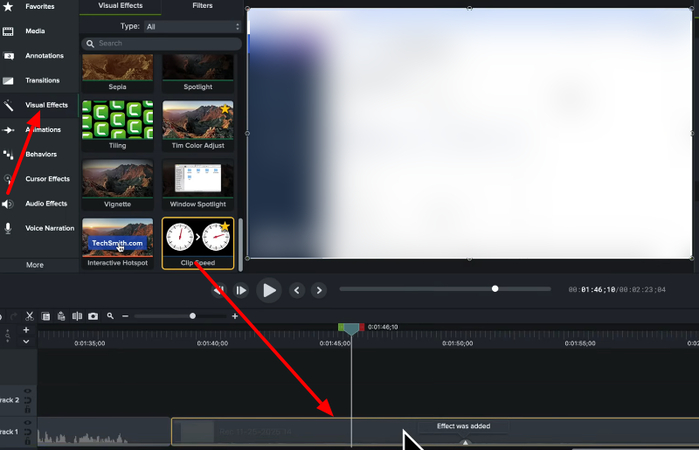The image size is (699, 450).
Task: Play the video preview
Action: (x=269, y=290)
